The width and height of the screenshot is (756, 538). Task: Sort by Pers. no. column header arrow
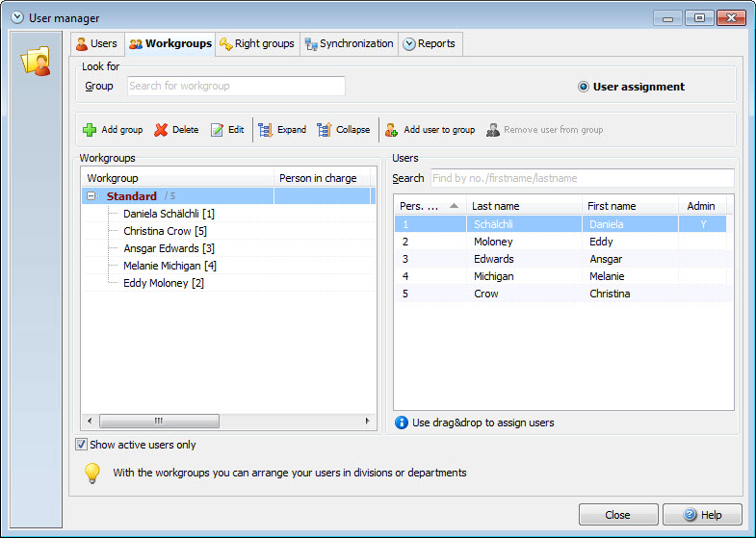point(454,206)
